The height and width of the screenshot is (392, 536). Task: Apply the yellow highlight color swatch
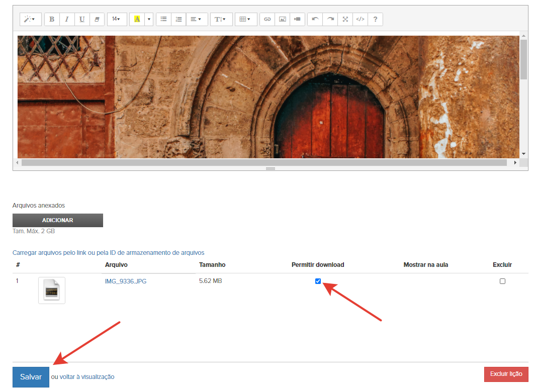pyautogui.click(x=137, y=19)
